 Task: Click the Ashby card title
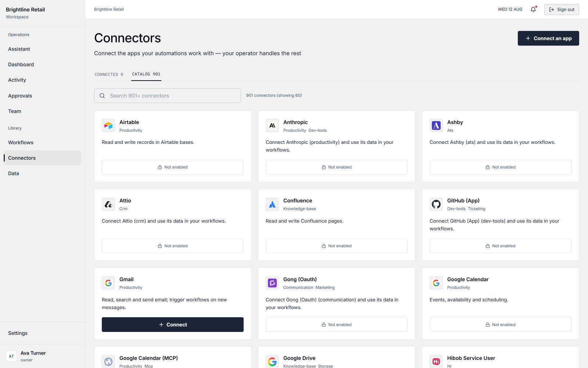coord(455,122)
